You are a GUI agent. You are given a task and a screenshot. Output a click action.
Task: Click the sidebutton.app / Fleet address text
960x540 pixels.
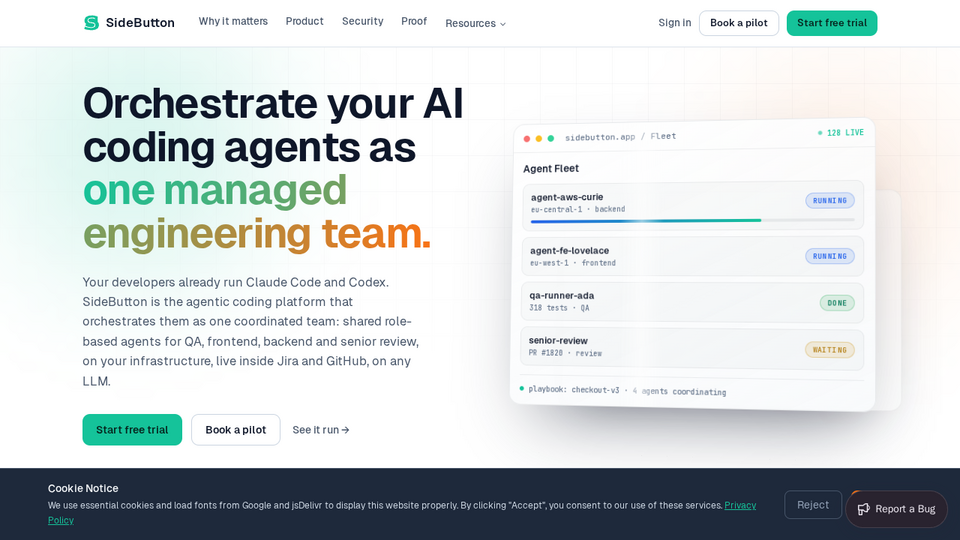tap(620, 137)
